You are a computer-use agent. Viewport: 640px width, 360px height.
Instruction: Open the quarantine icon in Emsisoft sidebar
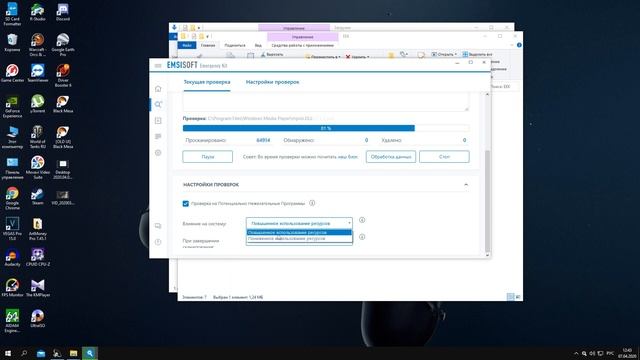[158, 120]
